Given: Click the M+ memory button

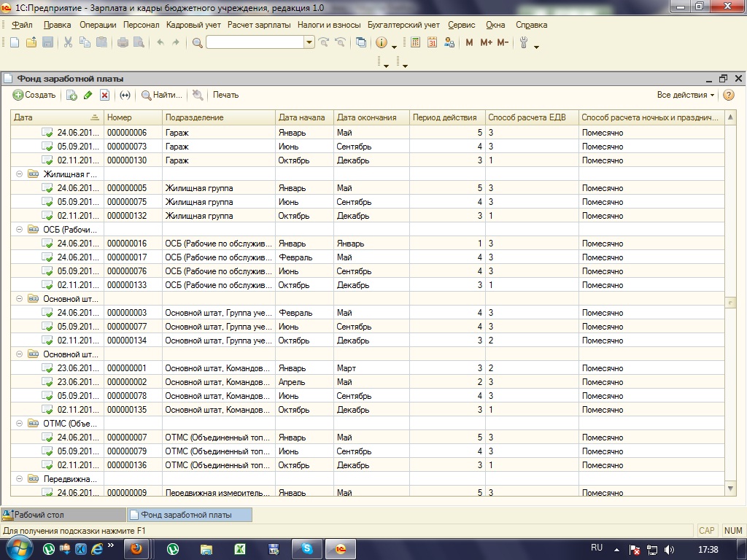Looking at the screenshot, I should (x=486, y=43).
